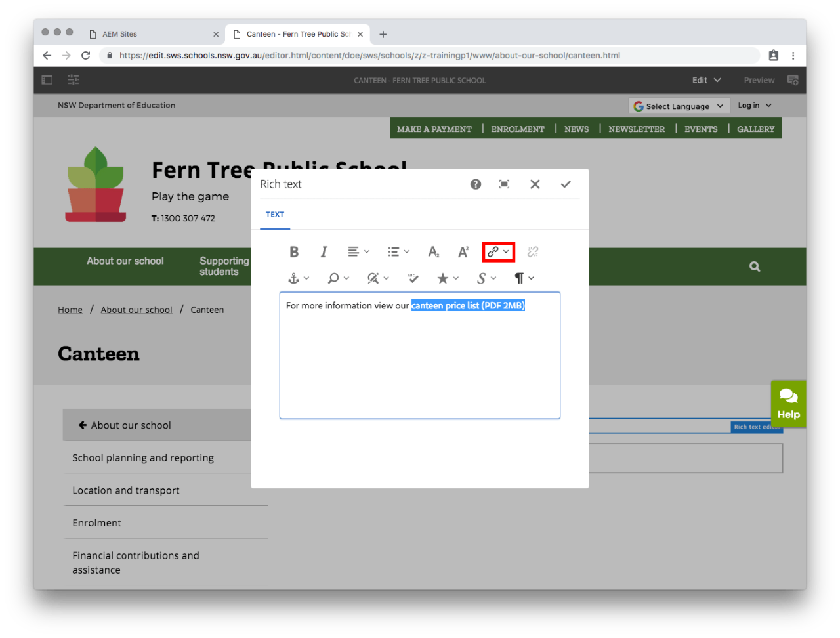Click NEWS in top green menu

(x=577, y=129)
